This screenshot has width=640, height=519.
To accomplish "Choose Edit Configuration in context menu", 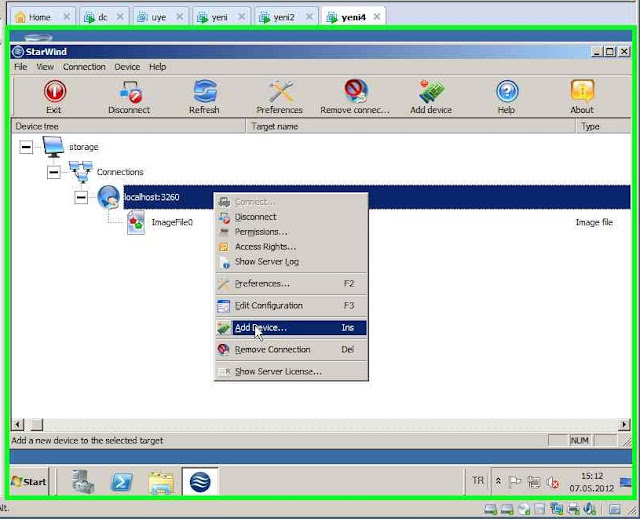I will pyautogui.click(x=291, y=306).
